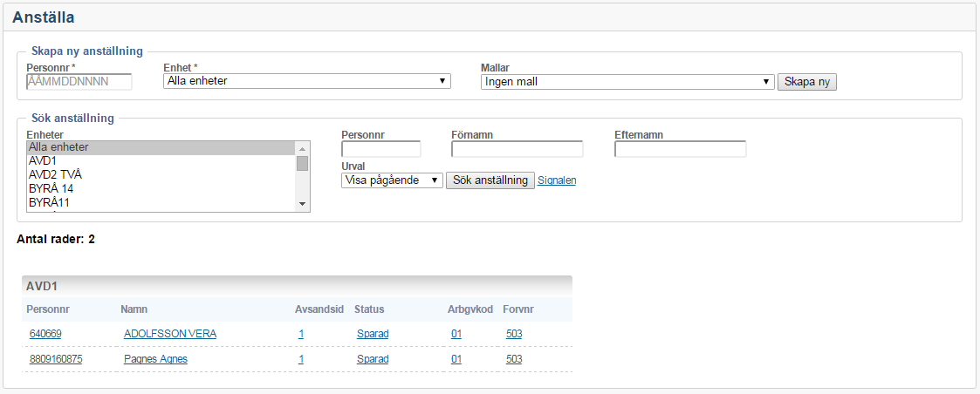Focus the Förnamn search field
Image resolution: width=980 pixels, height=394 pixels.
coord(517,149)
